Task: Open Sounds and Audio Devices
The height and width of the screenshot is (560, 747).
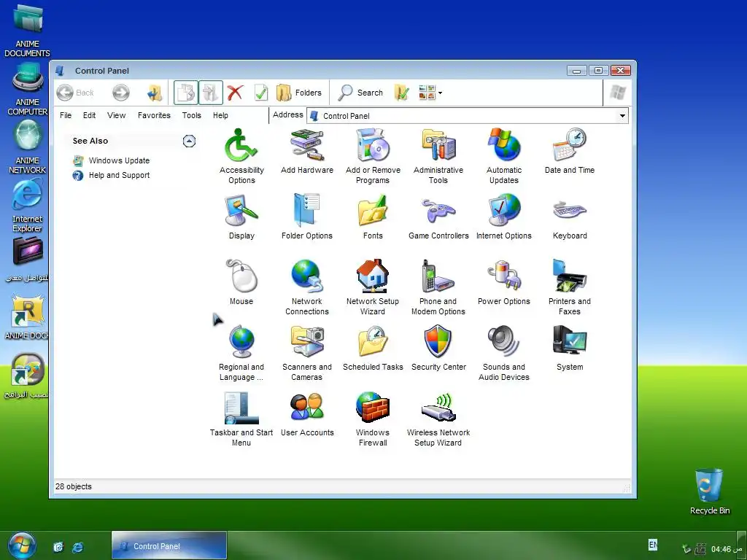Action: click(504, 353)
